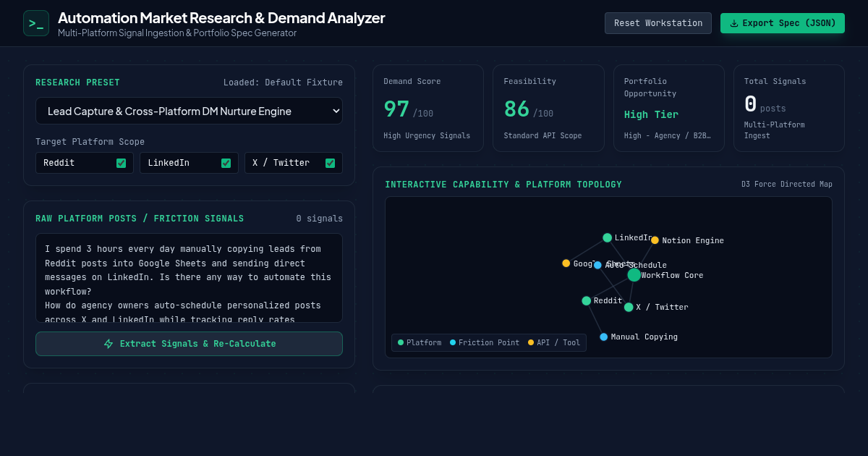Select the Manual Copying node

click(x=604, y=337)
